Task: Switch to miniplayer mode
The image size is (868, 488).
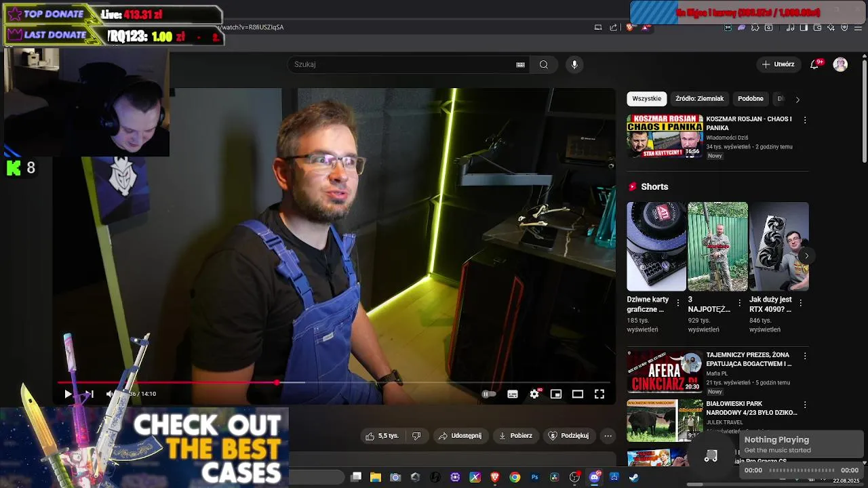Action: pyautogui.click(x=556, y=394)
